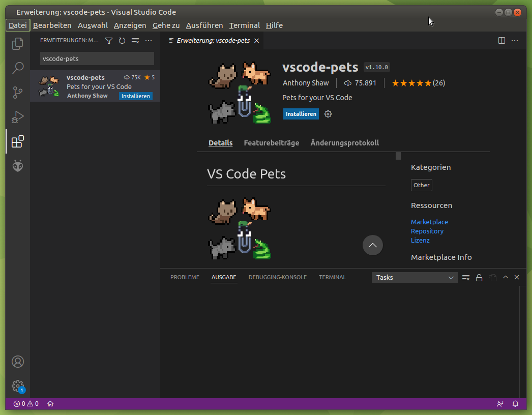The image size is (532, 415).
Task: Clear the output panel
Action: pyautogui.click(x=466, y=278)
